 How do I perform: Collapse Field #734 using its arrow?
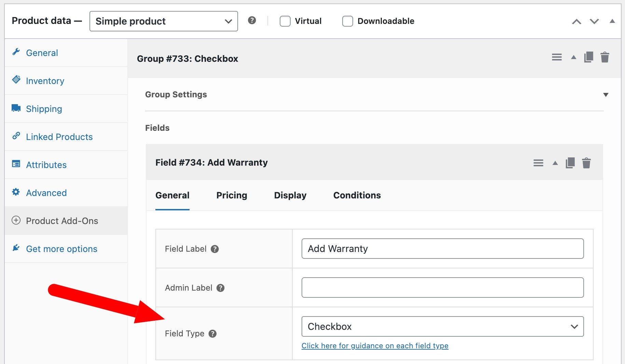tap(554, 163)
